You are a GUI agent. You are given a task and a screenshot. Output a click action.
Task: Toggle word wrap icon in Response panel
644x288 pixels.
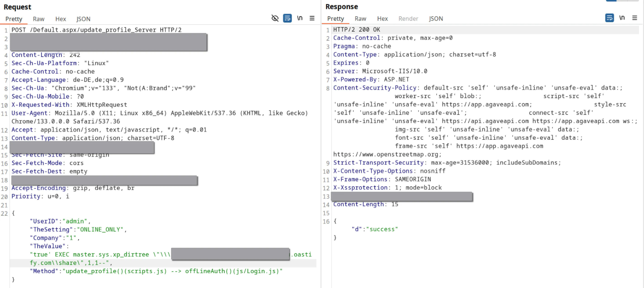click(x=609, y=18)
